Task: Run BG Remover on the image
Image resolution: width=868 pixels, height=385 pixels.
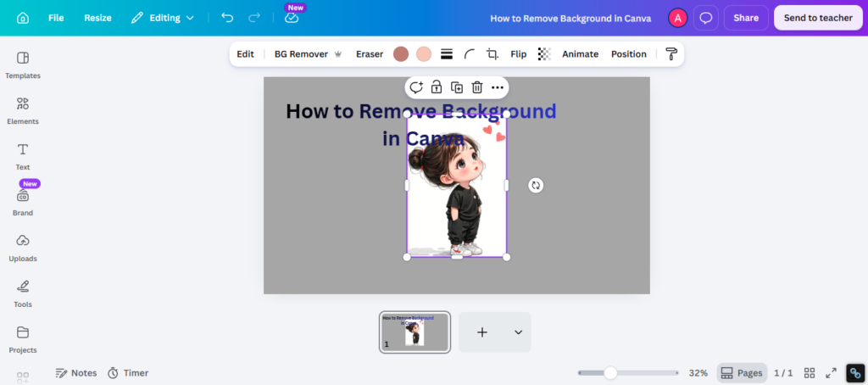Action: (308, 54)
